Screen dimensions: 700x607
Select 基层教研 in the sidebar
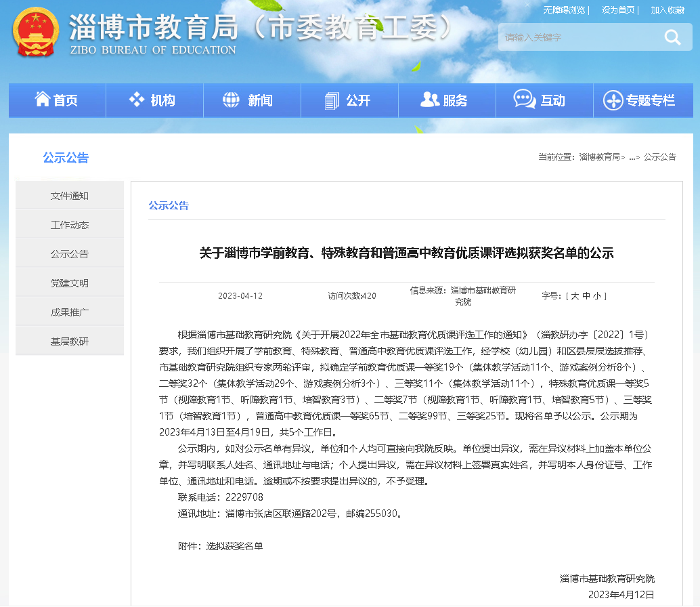click(70, 341)
